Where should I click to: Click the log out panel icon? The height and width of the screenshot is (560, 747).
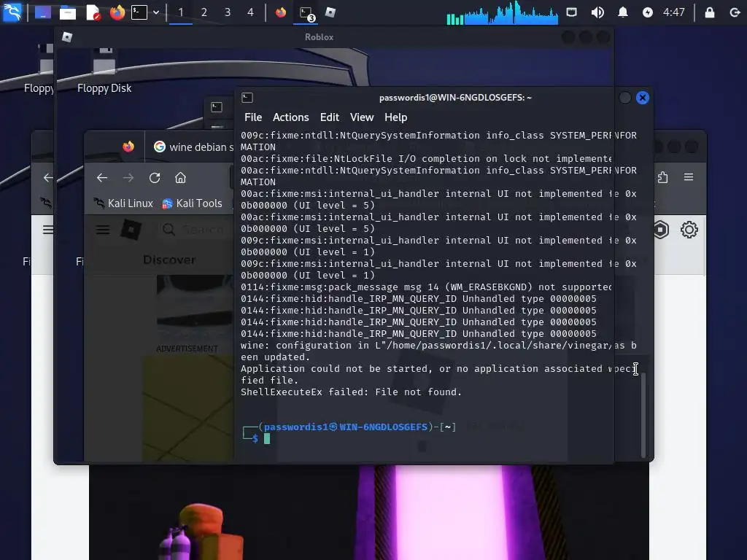[735, 12]
